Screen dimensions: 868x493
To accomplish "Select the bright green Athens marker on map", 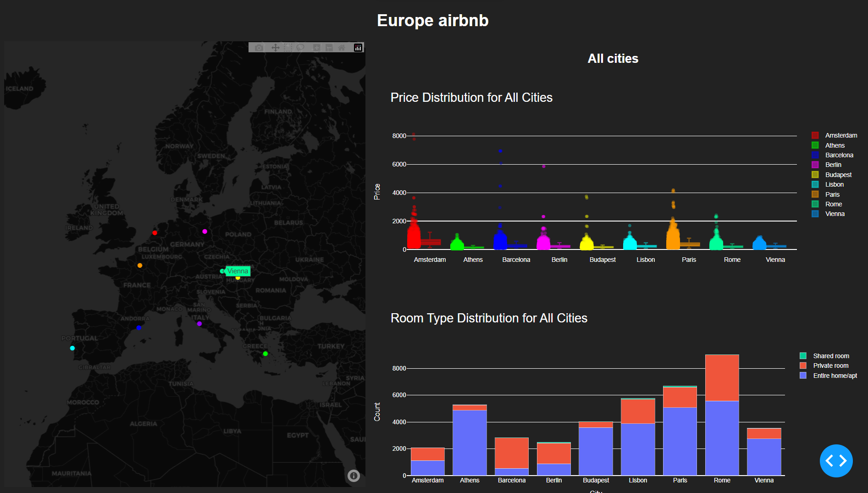I will coord(265,354).
